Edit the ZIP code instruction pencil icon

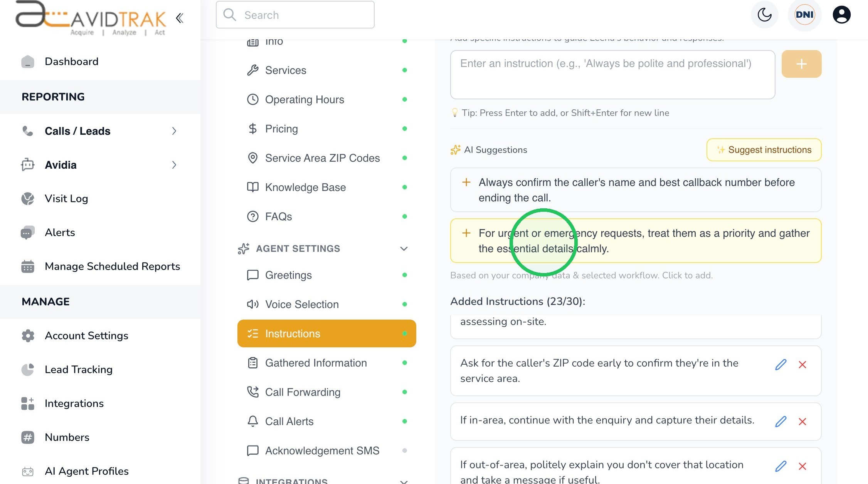pos(781,365)
